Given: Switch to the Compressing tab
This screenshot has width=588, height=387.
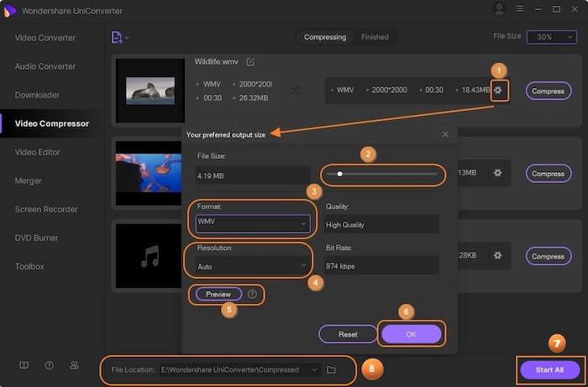Looking at the screenshot, I should [325, 37].
